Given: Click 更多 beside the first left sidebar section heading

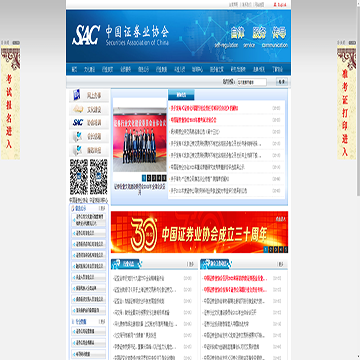Looking at the screenshot, I should click(x=102, y=208).
